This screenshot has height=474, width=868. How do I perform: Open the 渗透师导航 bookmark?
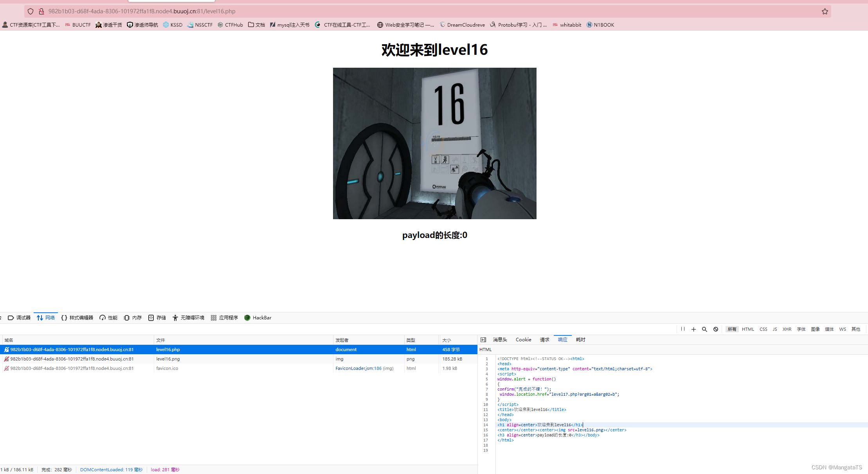tap(142, 25)
